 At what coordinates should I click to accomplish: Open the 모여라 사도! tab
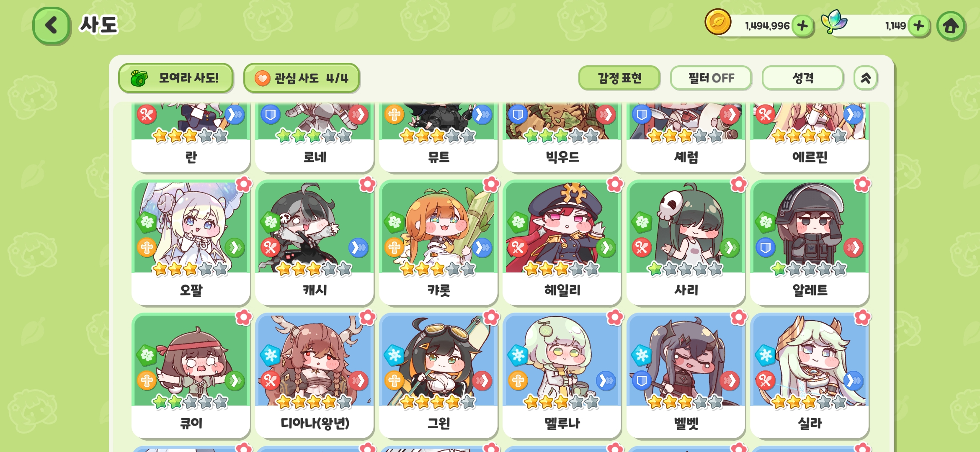(175, 78)
